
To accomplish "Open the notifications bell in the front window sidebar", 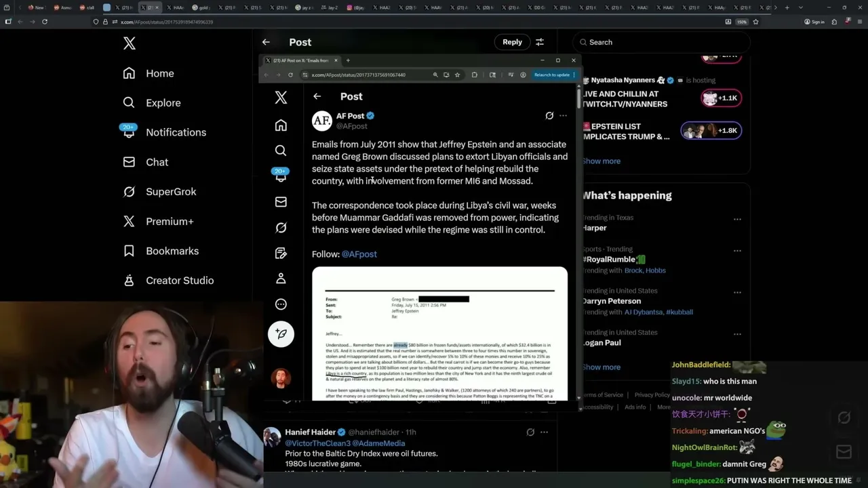I will [281, 176].
